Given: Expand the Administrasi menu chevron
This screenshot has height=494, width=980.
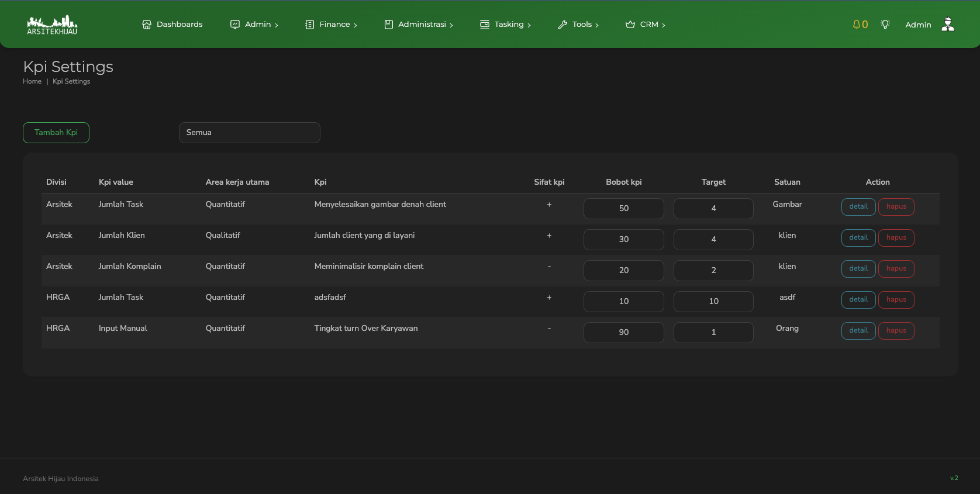Looking at the screenshot, I should click(451, 25).
